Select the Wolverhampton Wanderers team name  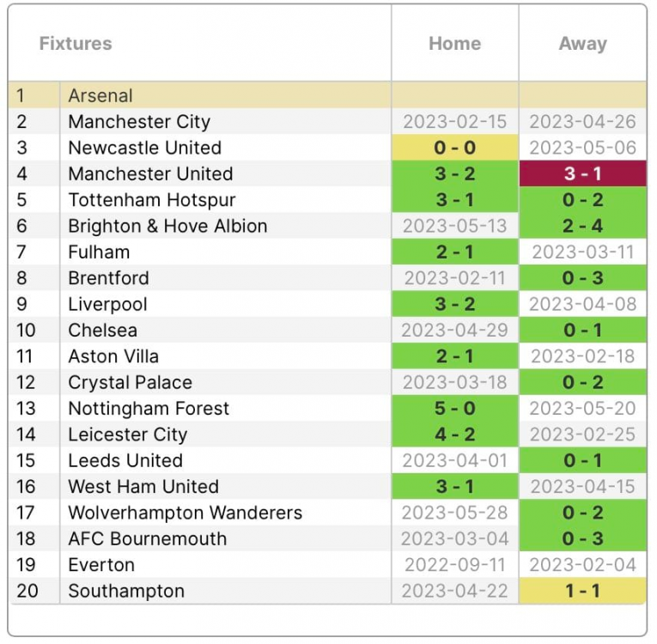tap(185, 513)
